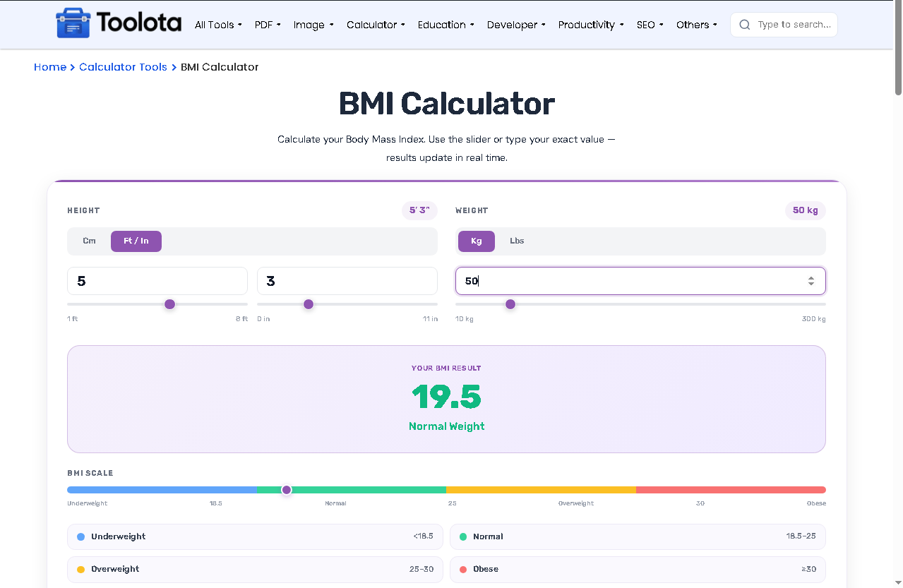Click the 5' 3" height badge

coord(419,210)
